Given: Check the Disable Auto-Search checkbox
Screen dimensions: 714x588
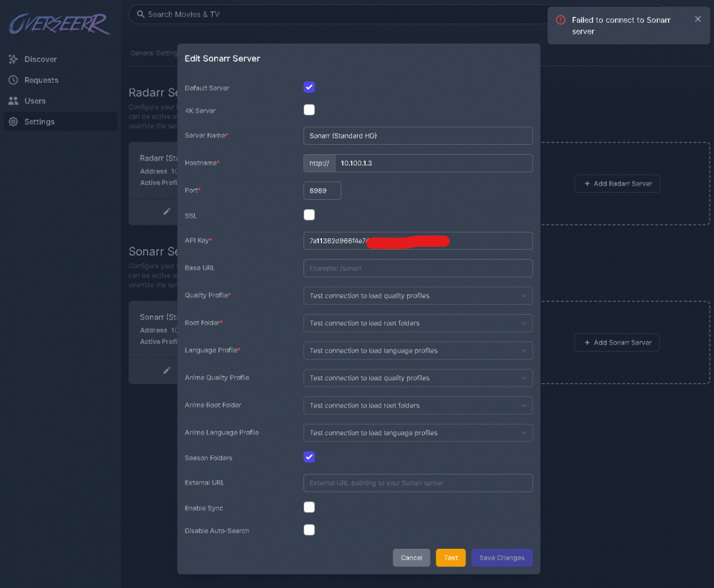Looking at the screenshot, I should 309,529.
